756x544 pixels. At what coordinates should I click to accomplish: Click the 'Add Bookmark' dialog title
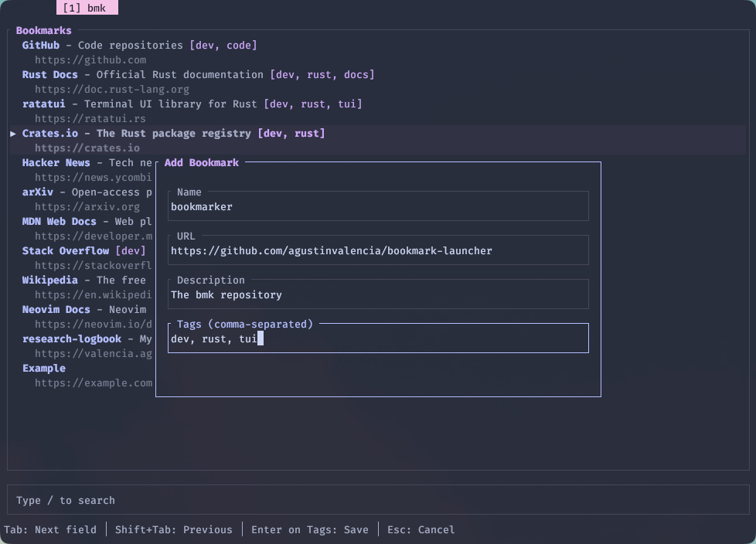tap(202, 163)
